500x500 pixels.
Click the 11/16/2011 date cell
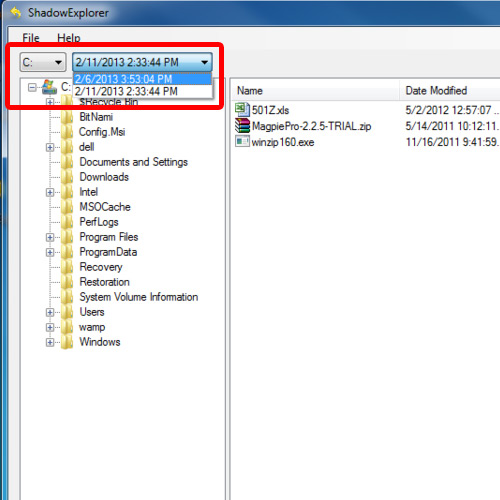tap(452, 142)
